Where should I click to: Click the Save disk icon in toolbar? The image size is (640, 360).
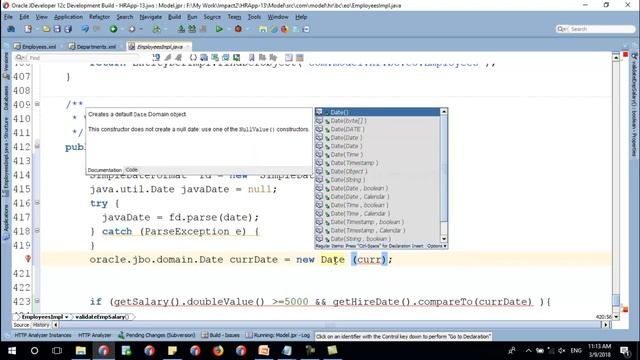(x=57, y=29)
